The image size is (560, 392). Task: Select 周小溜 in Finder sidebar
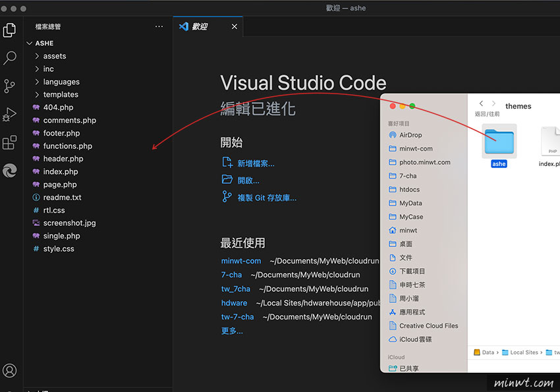click(x=409, y=298)
